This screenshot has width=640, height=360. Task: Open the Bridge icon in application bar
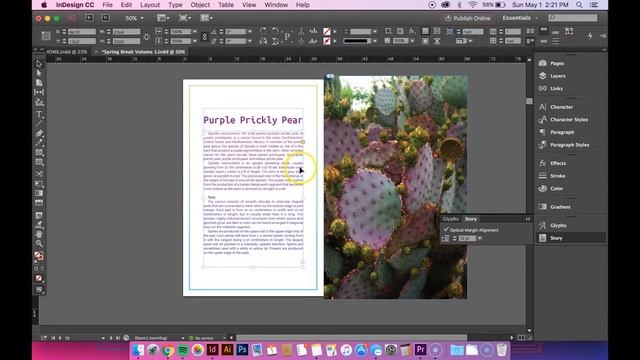pos(89,18)
